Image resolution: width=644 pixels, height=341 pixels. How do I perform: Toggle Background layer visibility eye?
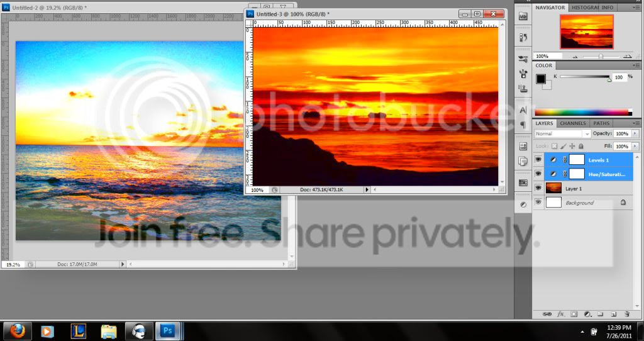538,202
